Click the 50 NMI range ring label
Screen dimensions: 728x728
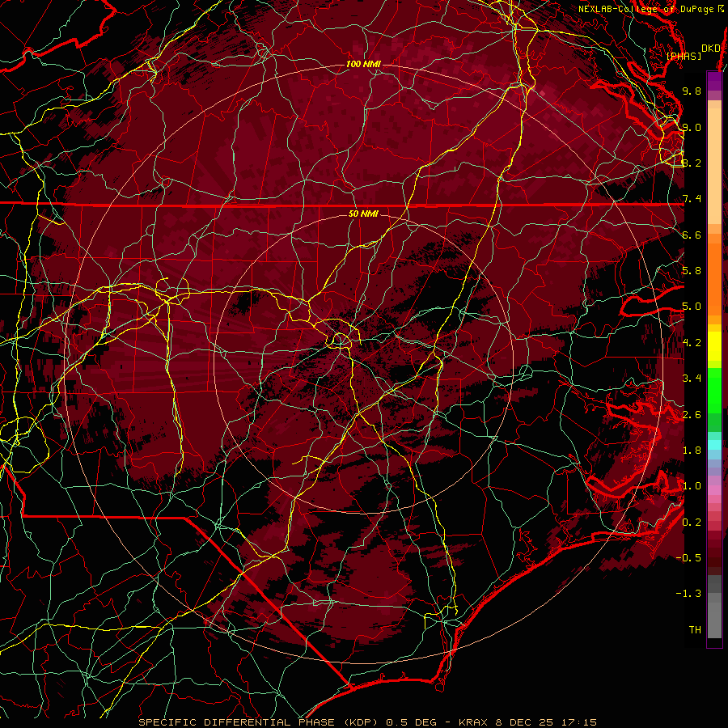coord(363,214)
